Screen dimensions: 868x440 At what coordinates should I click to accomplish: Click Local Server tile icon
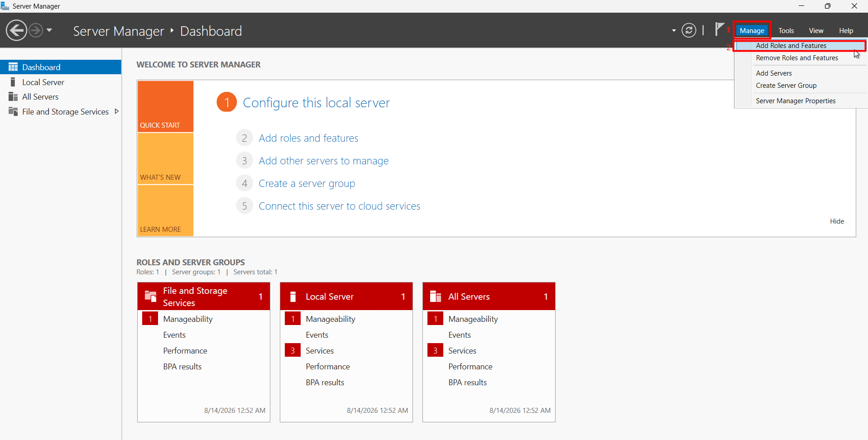coord(293,297)
